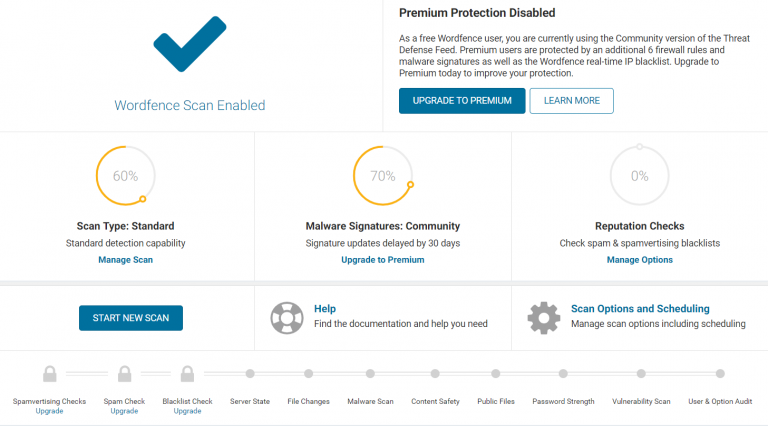The image size is (768, 426).
Task: Click the 0% Reputation Checks circle
Action: 640,175
